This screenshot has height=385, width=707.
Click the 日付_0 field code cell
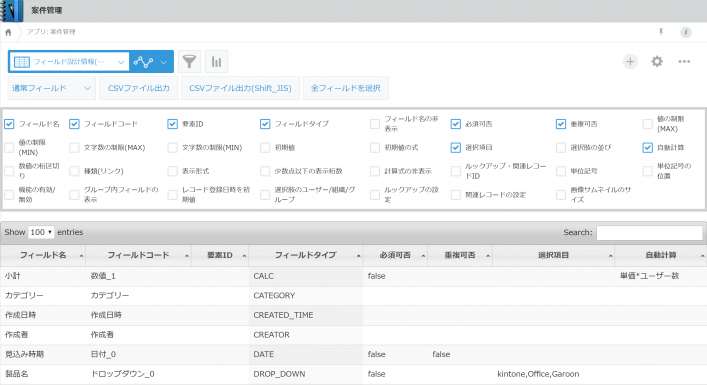138,354
